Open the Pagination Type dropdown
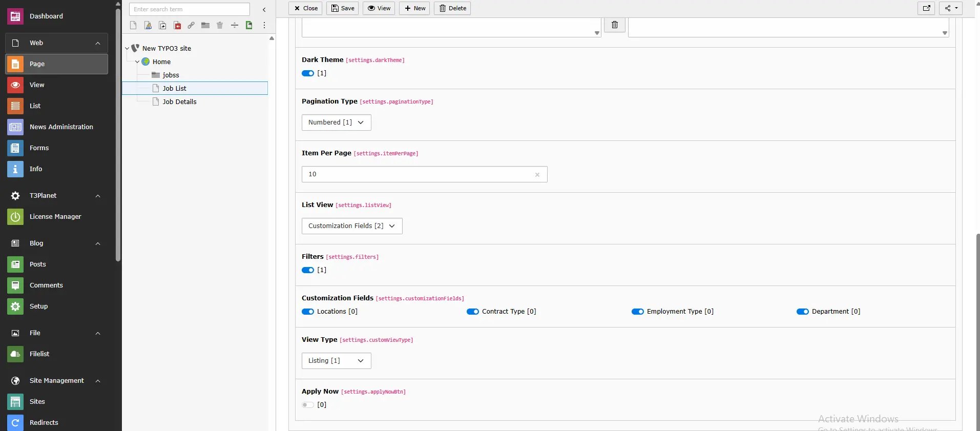The image size is (980, 431). tap(336, 122)
